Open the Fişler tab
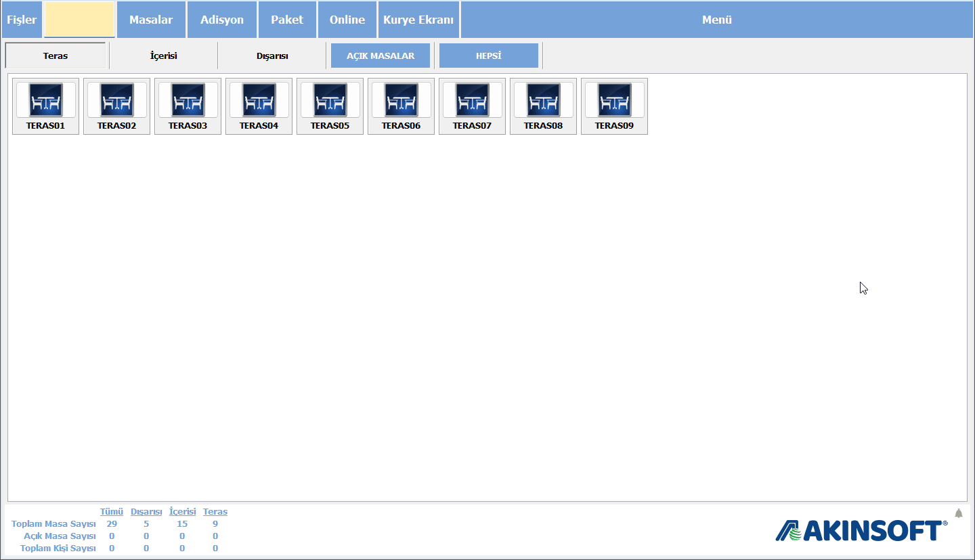Screen dimensions: 975x560 click(22, 20)
